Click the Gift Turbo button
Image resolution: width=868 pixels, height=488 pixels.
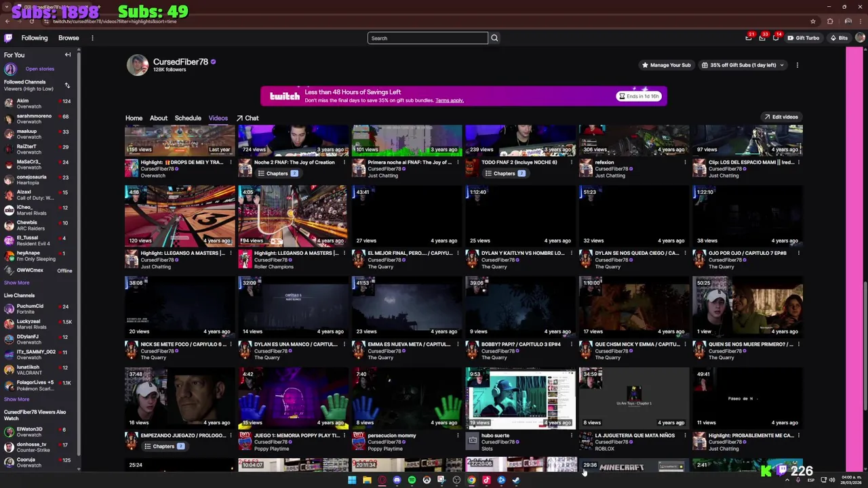[x=804, y=38]
